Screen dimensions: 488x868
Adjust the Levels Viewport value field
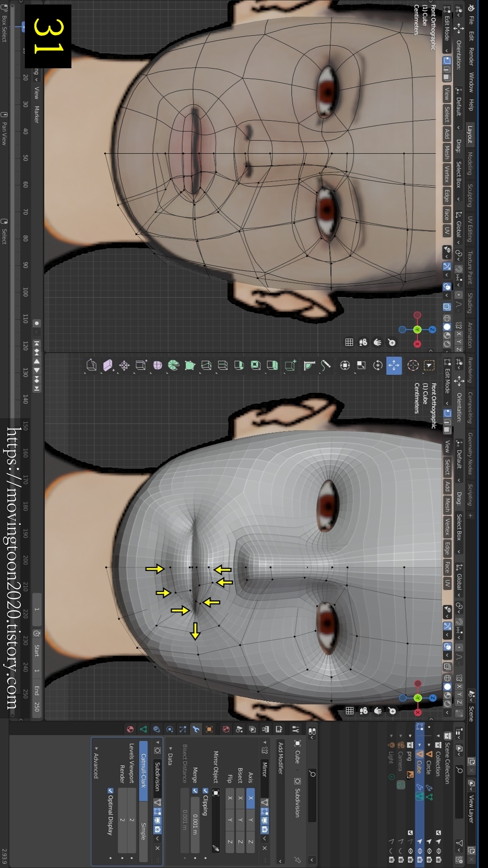pos(131,820)
